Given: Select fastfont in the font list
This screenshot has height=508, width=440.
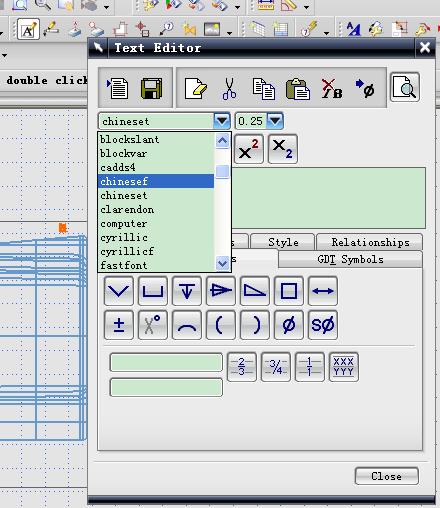Looking at the screenshot, I should [x=156, y=265].
